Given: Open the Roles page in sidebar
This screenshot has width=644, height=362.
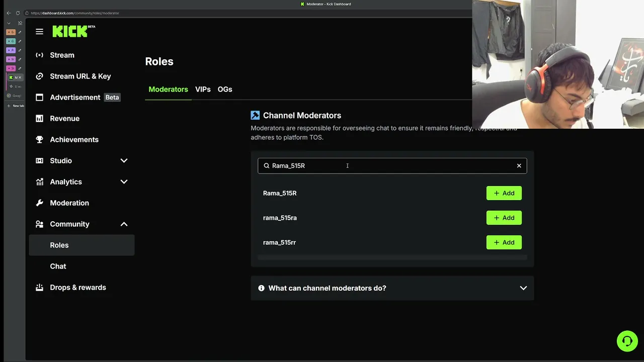Looking at the screenshot, I should tap(82, 245).
